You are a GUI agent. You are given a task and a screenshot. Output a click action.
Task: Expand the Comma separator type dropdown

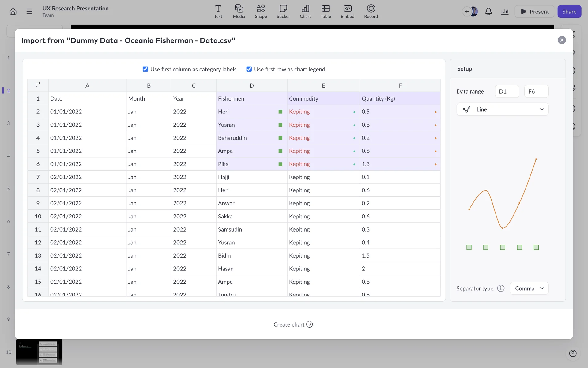click(529, 288)
